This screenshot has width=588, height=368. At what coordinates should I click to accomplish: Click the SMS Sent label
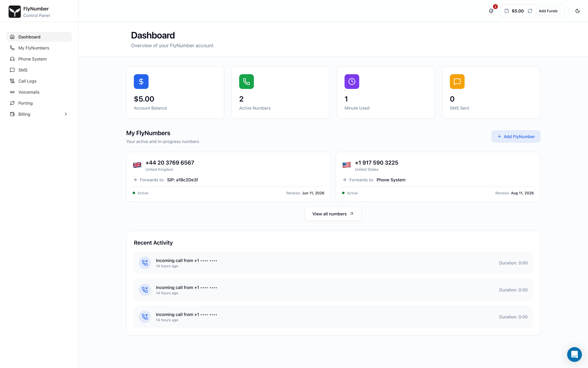459,108
